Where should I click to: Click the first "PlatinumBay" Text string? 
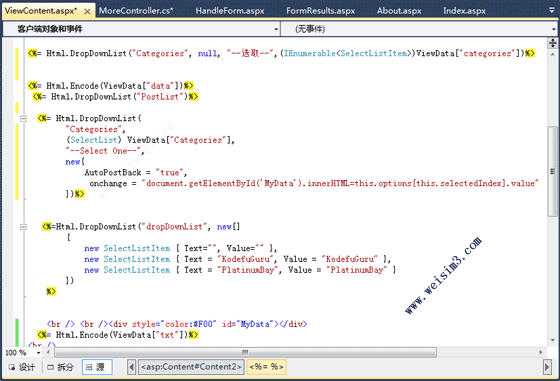point(248,270)
